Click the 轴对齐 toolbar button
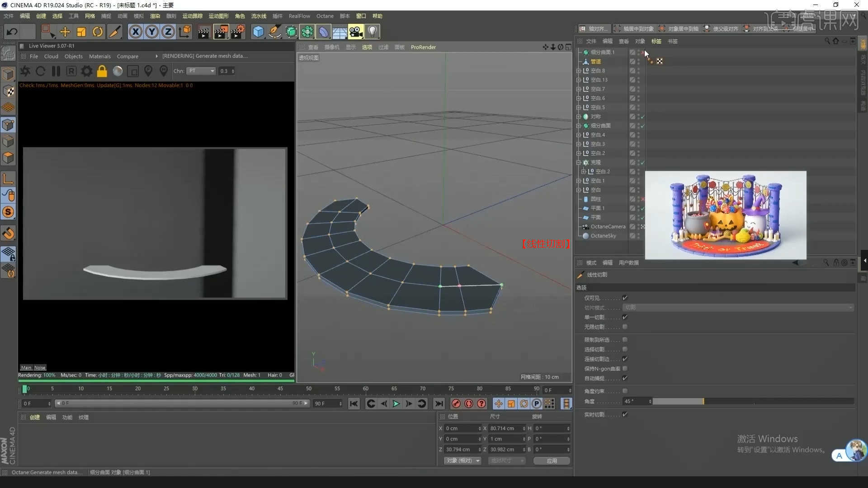The width and height of the screenshot is (868, 488). coord(594,28)
